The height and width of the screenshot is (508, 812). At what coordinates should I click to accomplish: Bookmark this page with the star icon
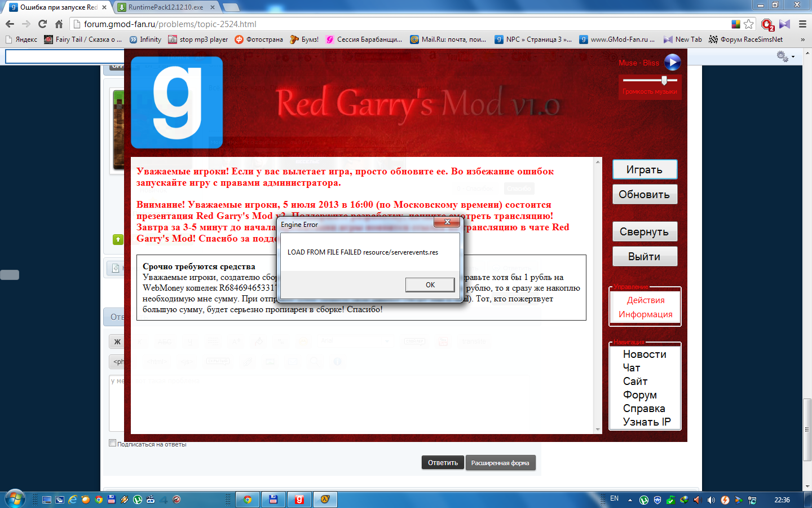749,24
